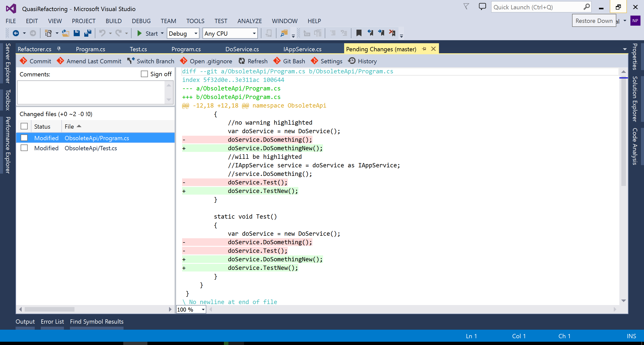
Task: Click the Open File folder icon
Action: [66, 33]
